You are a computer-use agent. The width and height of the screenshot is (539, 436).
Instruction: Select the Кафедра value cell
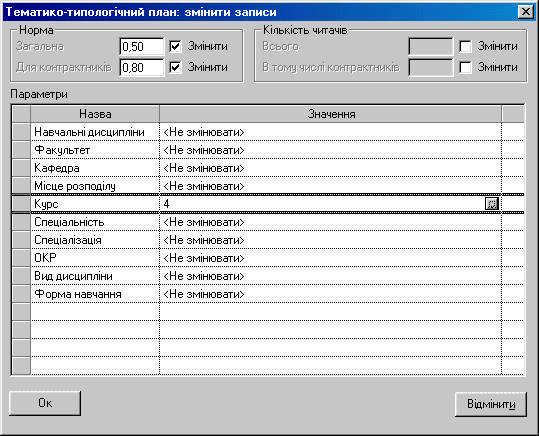[330, 168]
